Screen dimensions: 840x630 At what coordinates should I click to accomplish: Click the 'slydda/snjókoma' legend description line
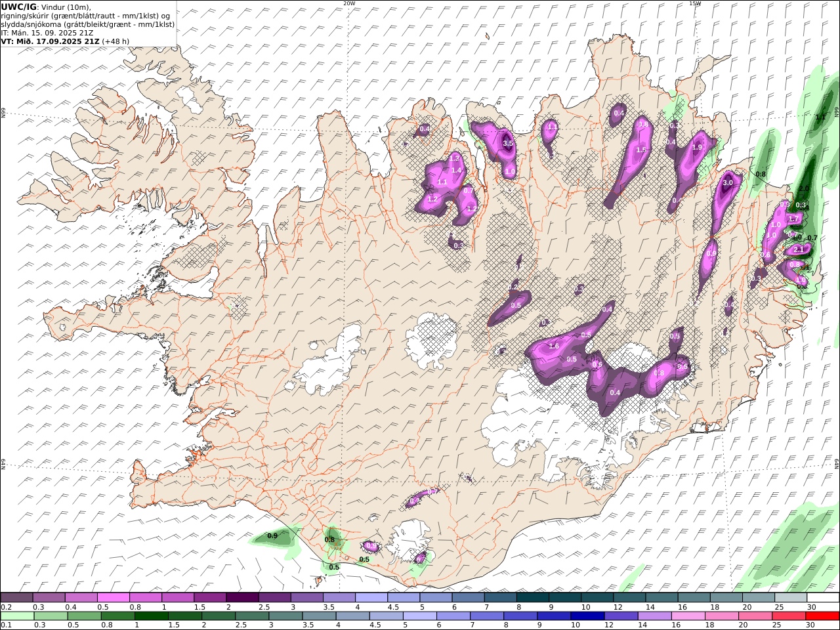coord(87,24)
